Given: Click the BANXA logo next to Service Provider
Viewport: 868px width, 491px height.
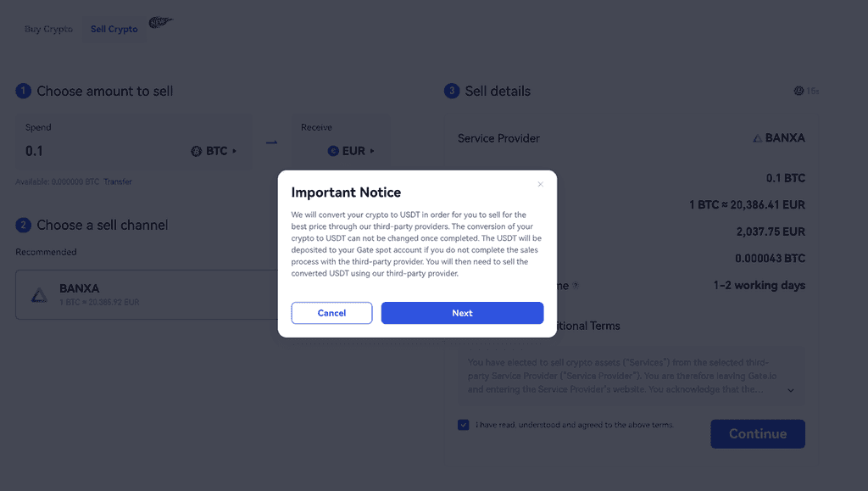Looking at the screenshot, I should click(757, 138).
